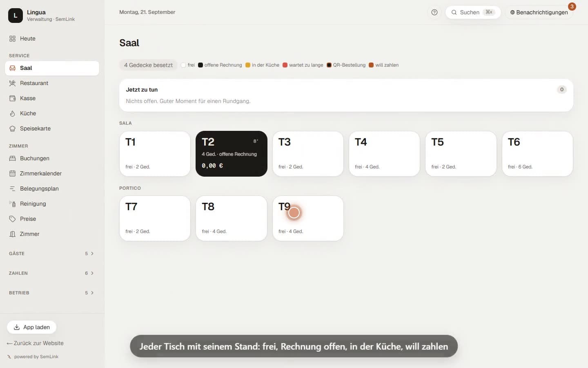Select occupied table T2 card
The image size is (588, 368).
[232, 154]
